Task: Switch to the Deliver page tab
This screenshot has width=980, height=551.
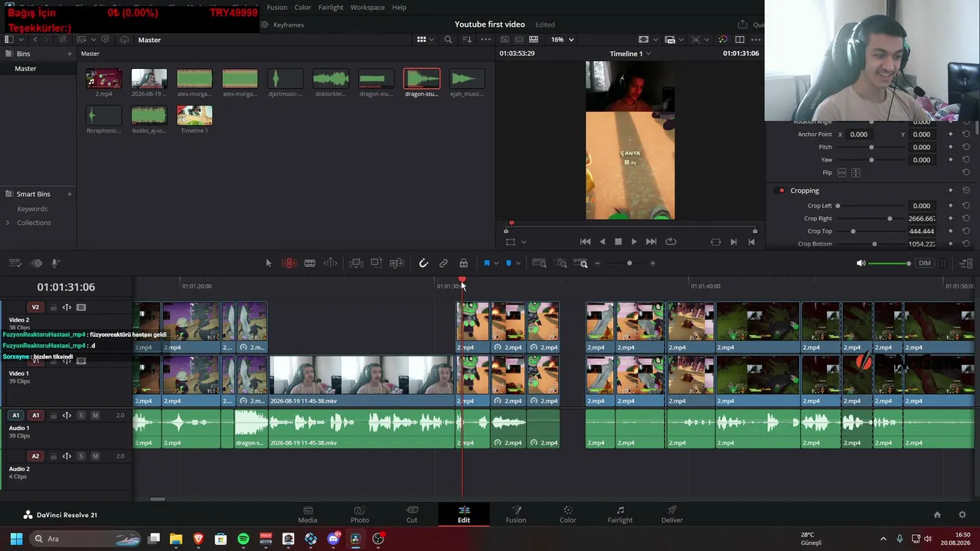Action: click(672, 514)
